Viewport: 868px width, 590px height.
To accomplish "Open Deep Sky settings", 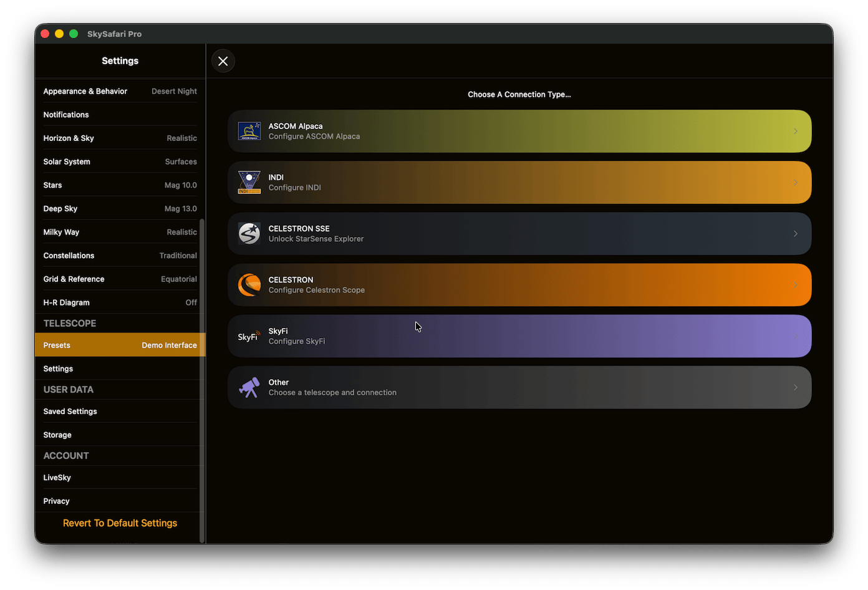I will 120,209.
